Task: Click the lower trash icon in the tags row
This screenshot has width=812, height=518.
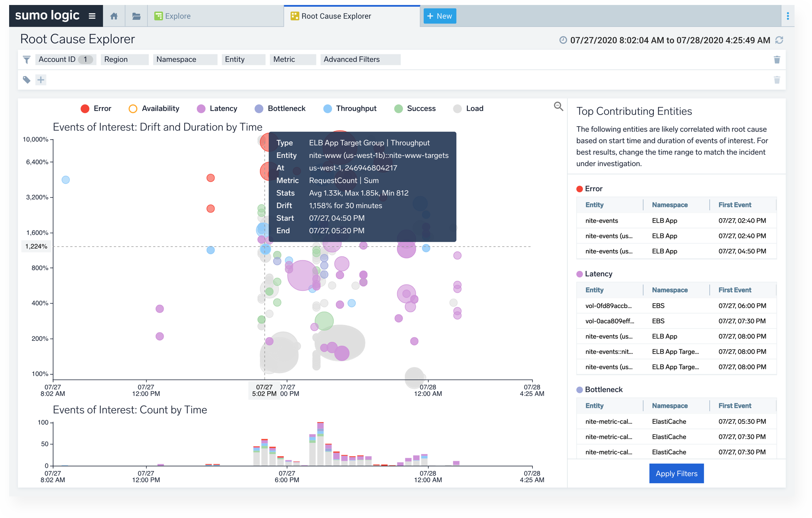Action: (777, 80)
